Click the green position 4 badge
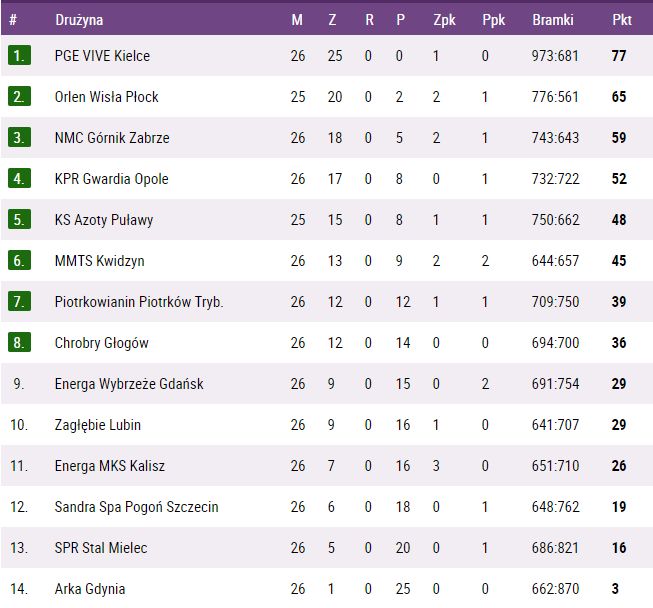 coord(20,179)
